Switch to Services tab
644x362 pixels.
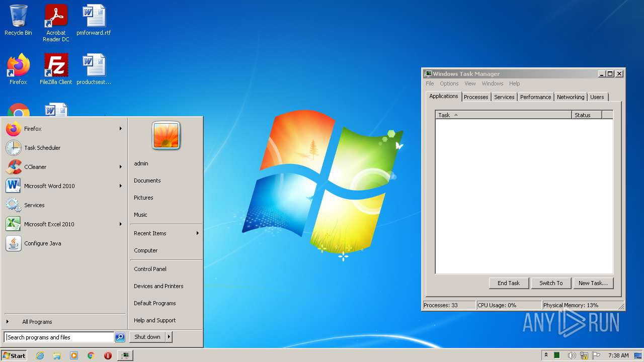pyautogui.click(x=504, y=97)
